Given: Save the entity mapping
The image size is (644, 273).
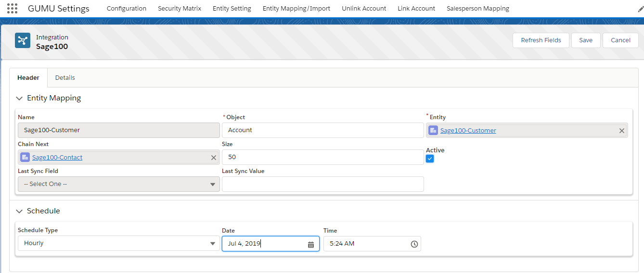Looking at the screenshot, I should click(x=586, y=40).
